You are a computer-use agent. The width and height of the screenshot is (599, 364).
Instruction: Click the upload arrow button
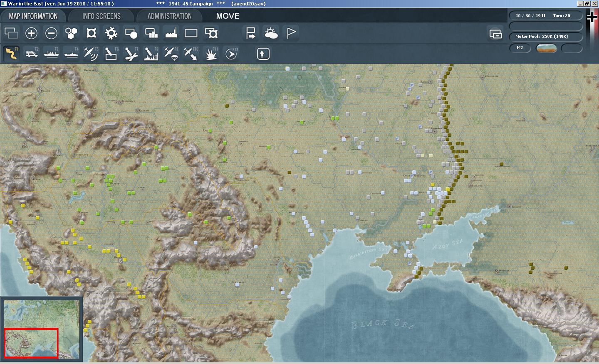(263, 54)
